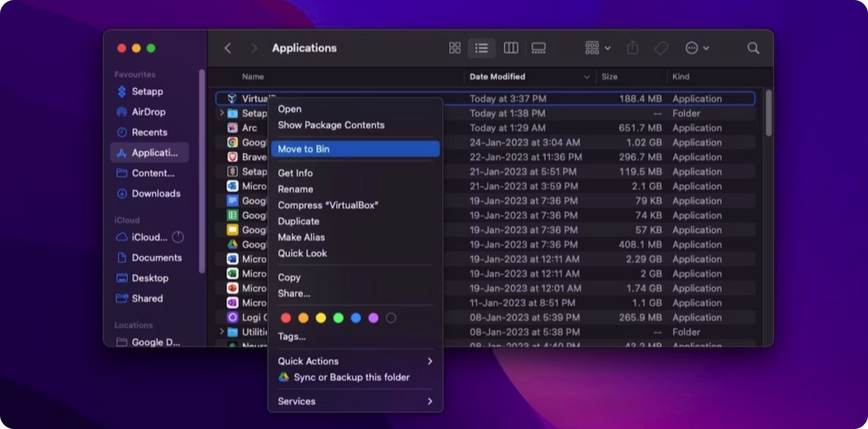Click the share icon in toolbar
Screen dimensions: 868x429
pyautogui.click(x=633, y=48)
